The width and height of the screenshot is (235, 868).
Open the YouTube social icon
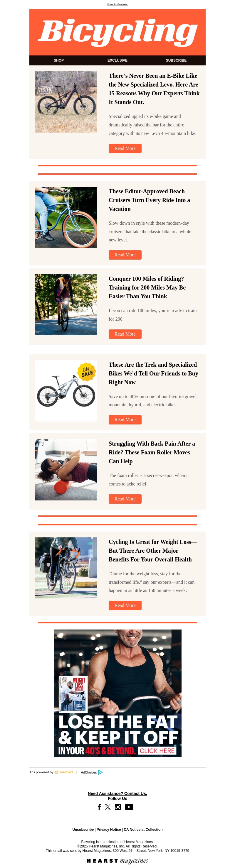point(129,807)
